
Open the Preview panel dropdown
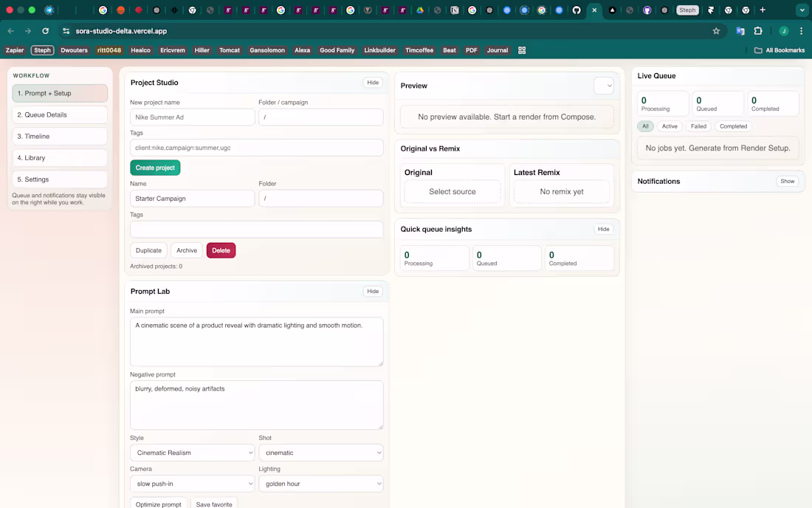point(603,86)
